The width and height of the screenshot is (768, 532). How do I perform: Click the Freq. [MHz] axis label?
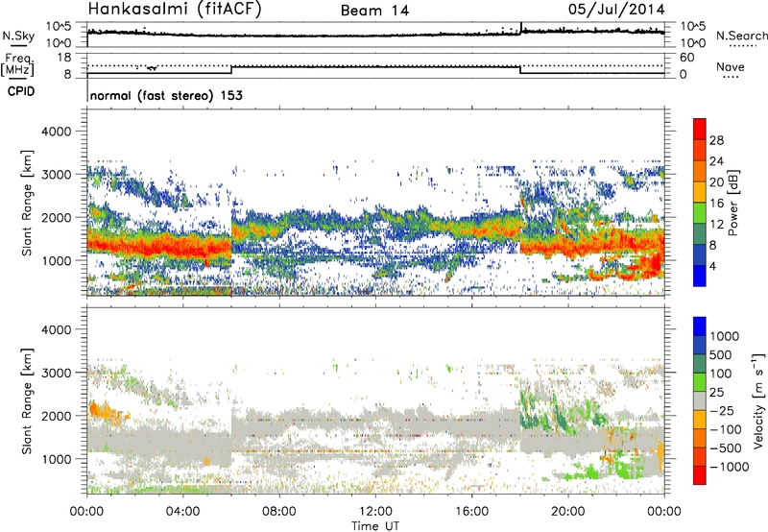coord(17,64)
